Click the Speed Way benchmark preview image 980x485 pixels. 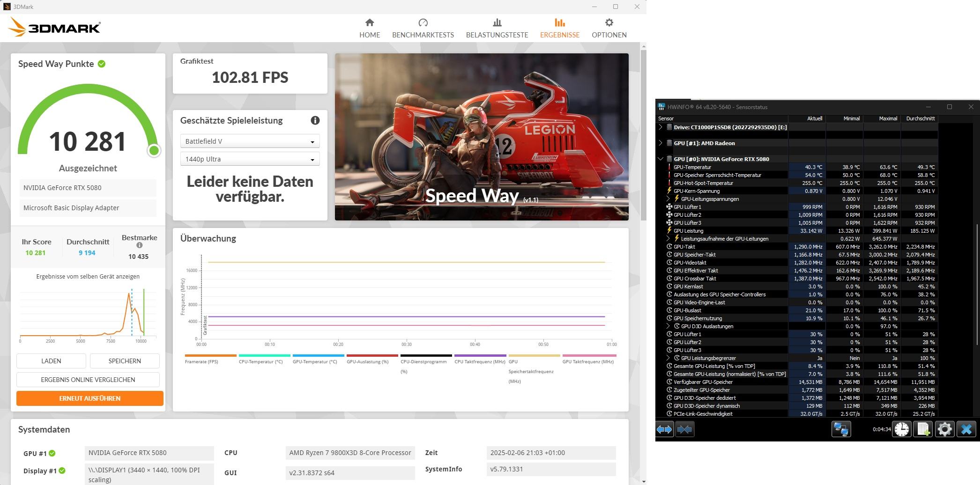point(482,137)
